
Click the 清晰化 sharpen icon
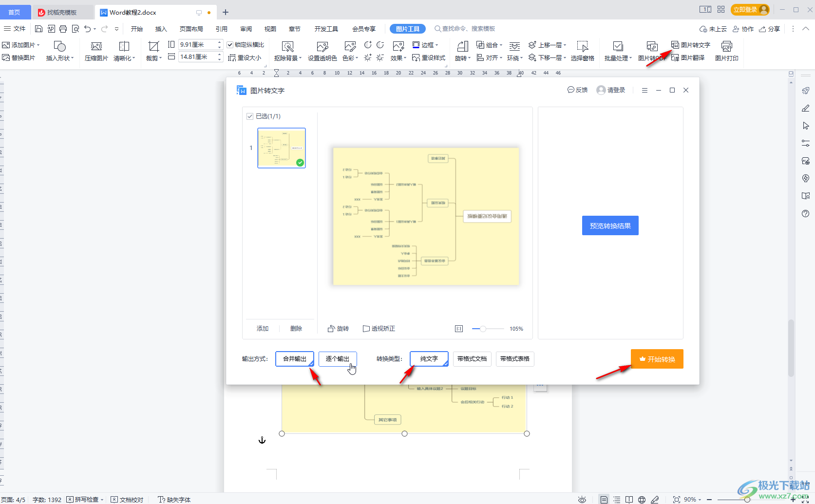[x=124, y=47]
